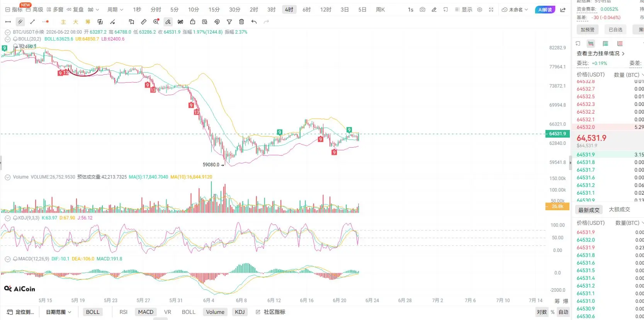644x320 pixels.
Task: Enable VR indicator at bottom bar
Action: pos(168,312)
